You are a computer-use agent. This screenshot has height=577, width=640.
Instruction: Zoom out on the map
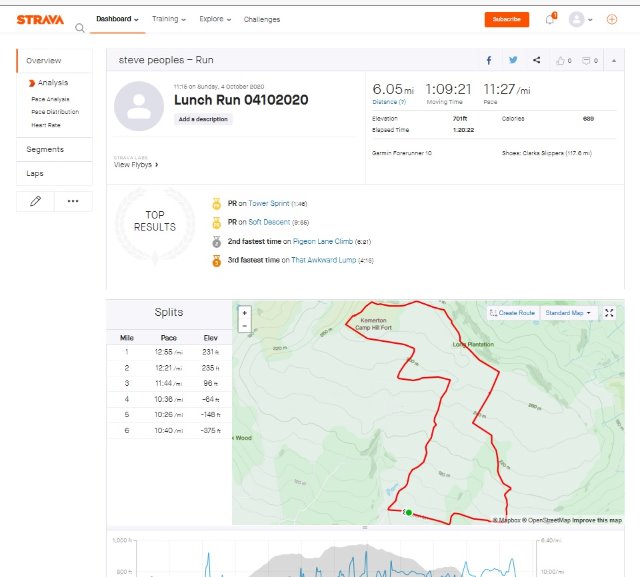[245, 326]
